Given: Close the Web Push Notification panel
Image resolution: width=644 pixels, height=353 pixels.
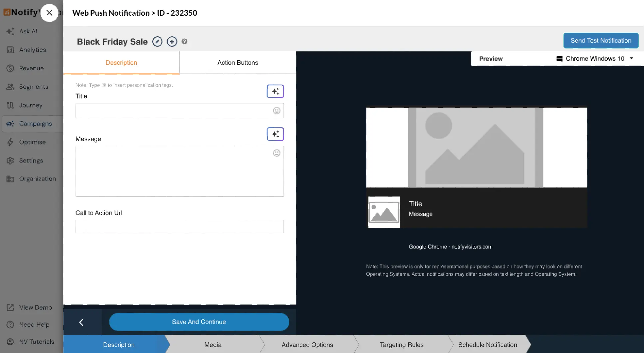Looking at the screenshot, I should [49, 13].
